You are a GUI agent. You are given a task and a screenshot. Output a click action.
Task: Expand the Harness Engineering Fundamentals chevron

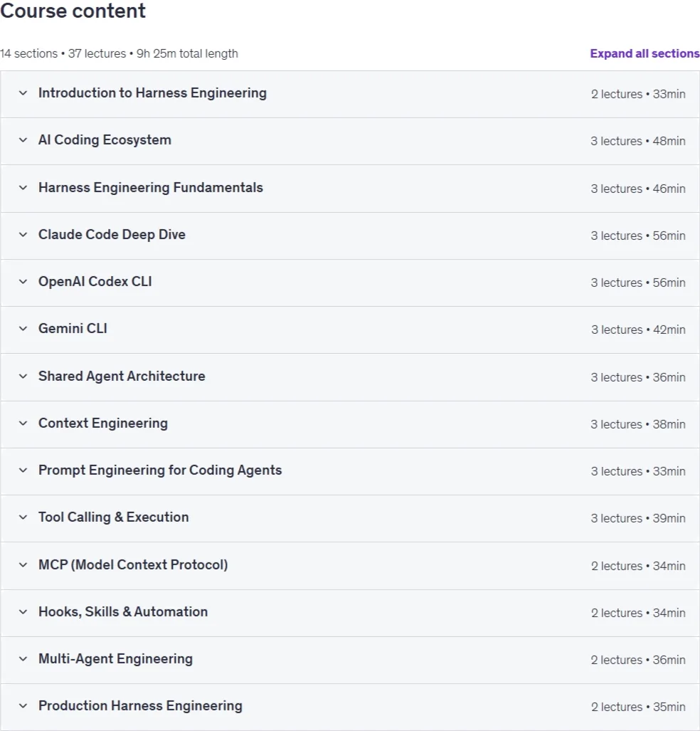tap(23, 187)
